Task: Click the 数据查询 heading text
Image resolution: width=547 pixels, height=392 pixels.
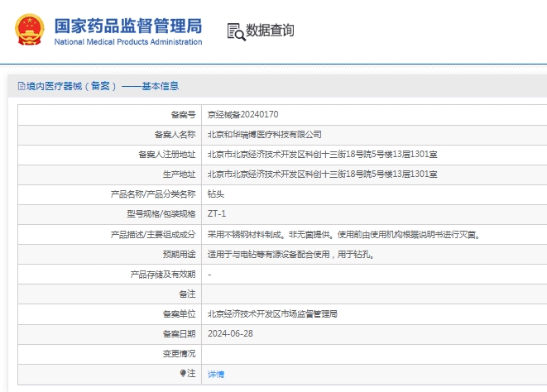Action: point(270,31)
